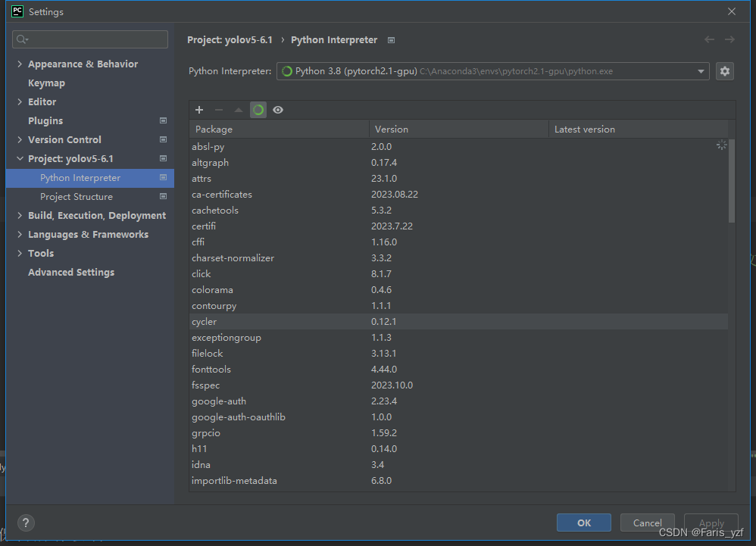
Task: Select the importlib-metadata package row
Action: (458, 480)
